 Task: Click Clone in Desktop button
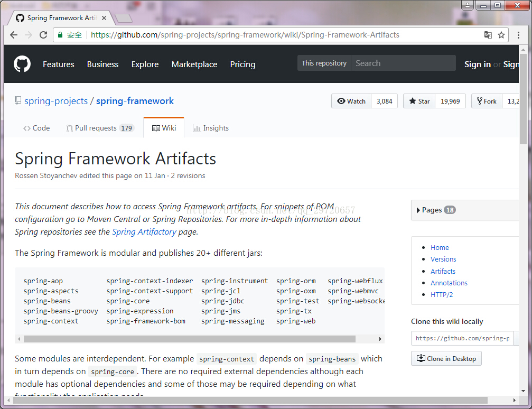446,358
